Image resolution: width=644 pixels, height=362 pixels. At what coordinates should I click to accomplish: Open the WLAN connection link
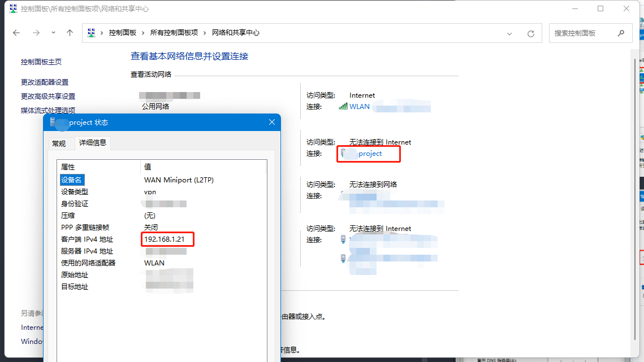[x=360, y=106]
